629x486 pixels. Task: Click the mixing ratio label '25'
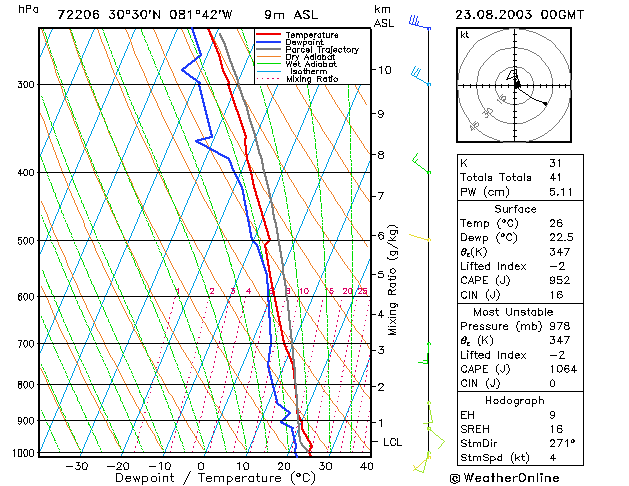coord(362,291)
